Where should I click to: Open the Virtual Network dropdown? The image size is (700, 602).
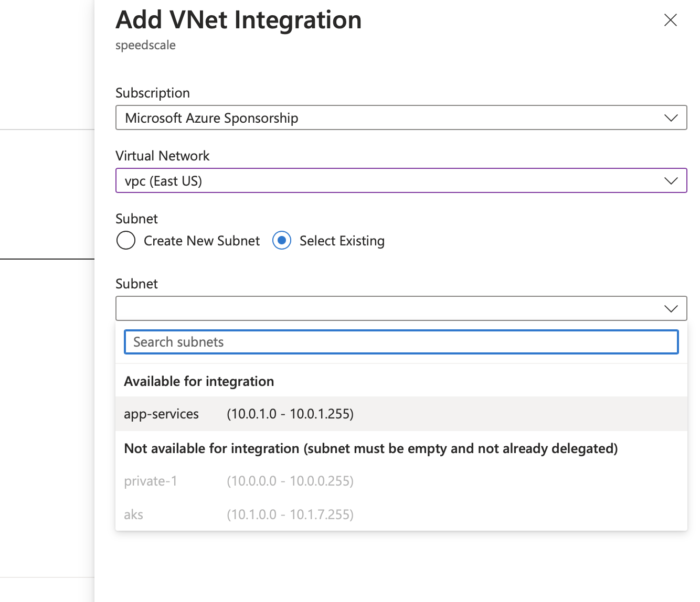click(x=401, y=180)
